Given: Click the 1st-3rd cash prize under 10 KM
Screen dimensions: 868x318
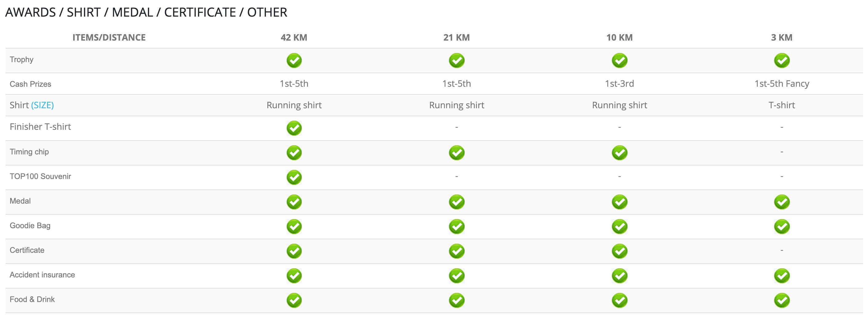Looking at the screenshot, I should point(619,84).
